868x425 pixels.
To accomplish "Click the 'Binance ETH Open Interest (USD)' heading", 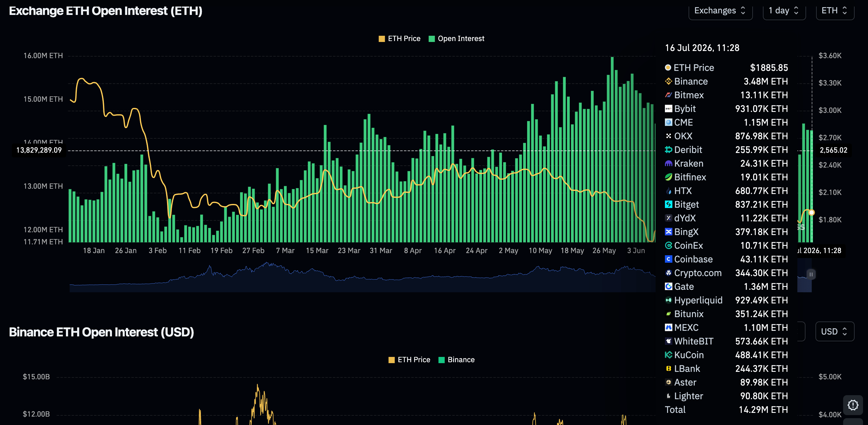I will (x=101, y=332).
